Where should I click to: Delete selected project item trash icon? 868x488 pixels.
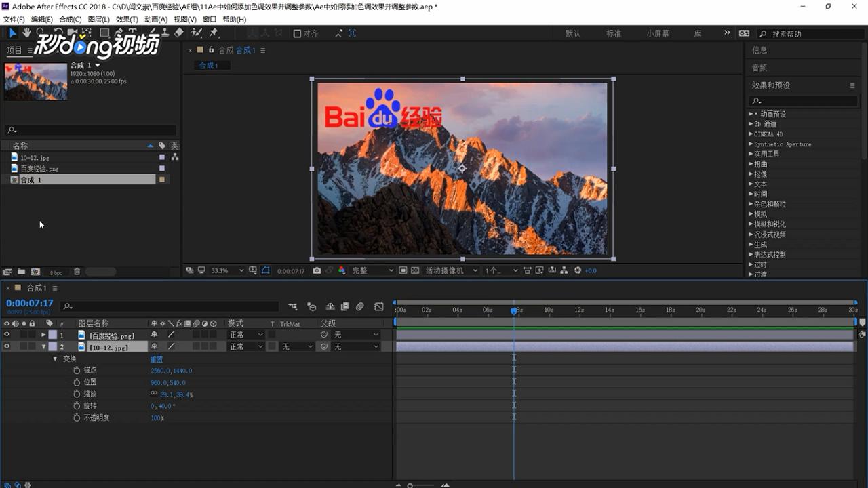click(77, 272)
